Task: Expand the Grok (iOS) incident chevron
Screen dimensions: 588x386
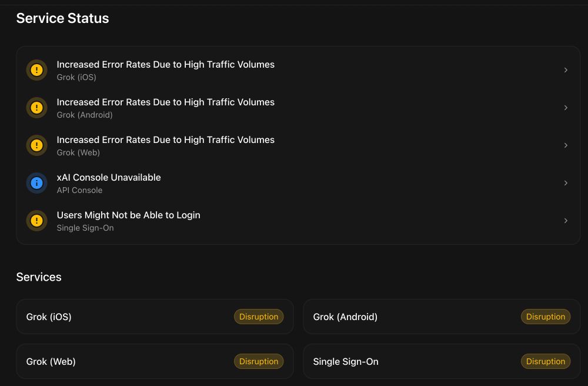Action: (566, 70)
